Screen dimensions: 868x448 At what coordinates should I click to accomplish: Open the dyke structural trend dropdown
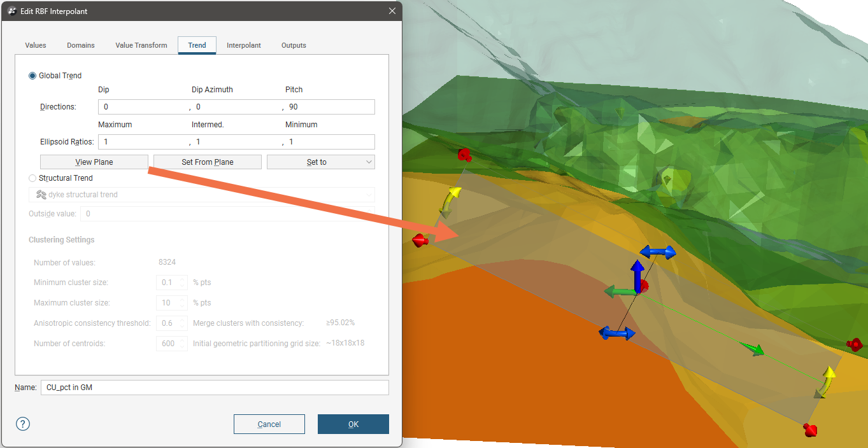click(x=202, y=195)
